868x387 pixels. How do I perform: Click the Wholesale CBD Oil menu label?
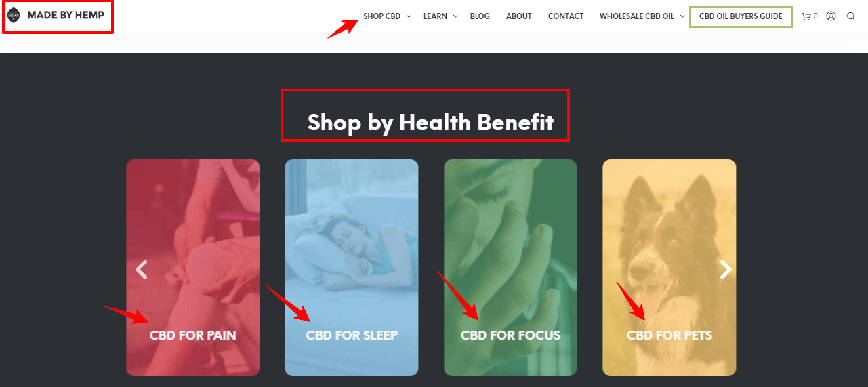[637, 16]
